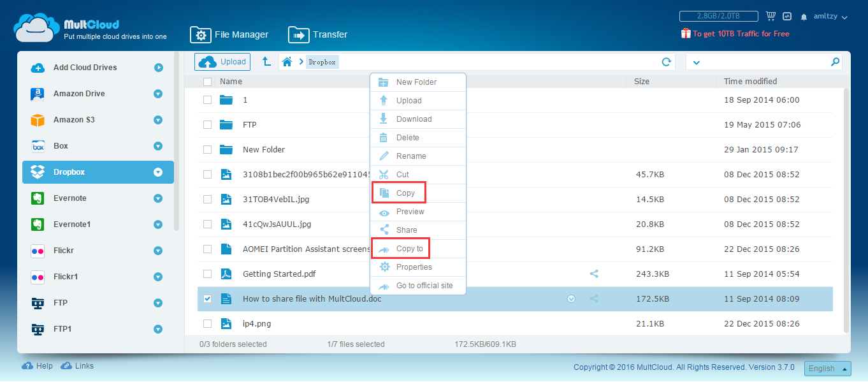Expand the Evernote dropdown arrow
Viewport: 868px width, 382px height.
pyautogui.click(x=158, y=198)
